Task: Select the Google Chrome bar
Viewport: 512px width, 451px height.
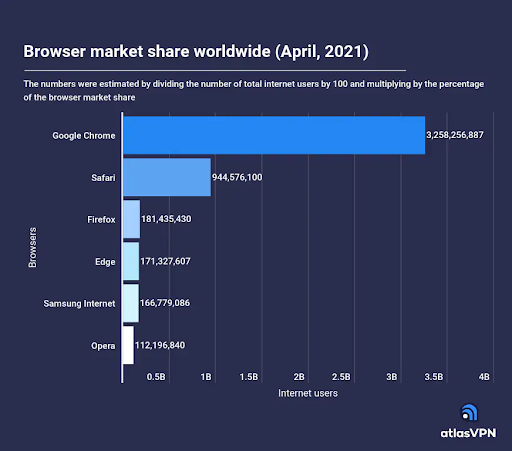Action: point(274,135)
